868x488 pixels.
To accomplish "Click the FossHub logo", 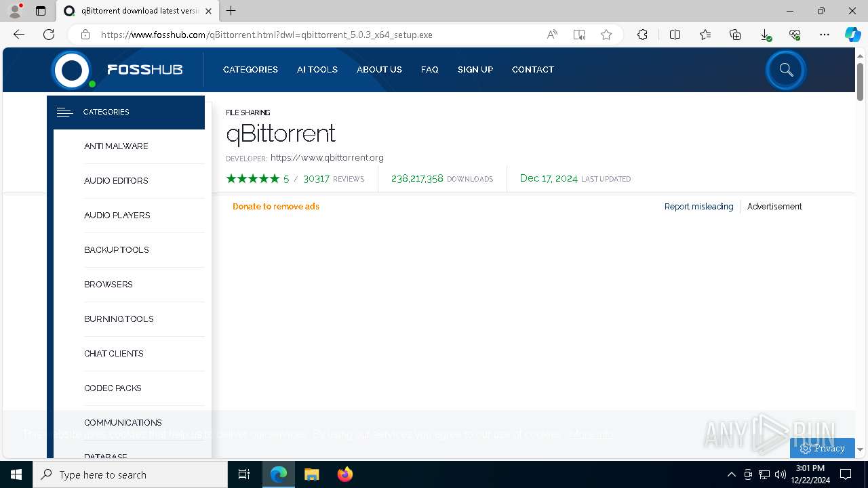I will (x=117, y=69).
